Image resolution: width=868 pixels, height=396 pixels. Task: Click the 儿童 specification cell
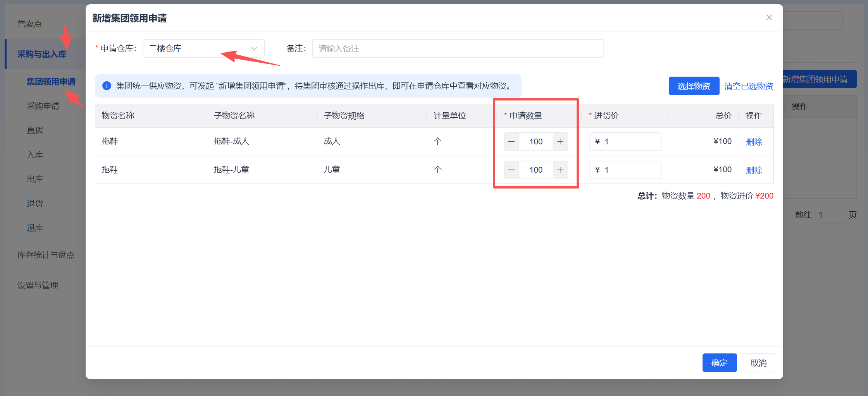(x=332, y=170)
